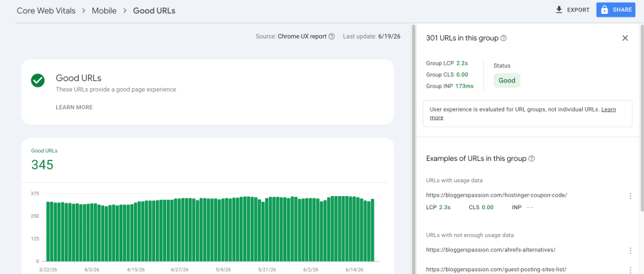Open more options for ahrefs-alternatives URL
The width and height of the screenshot is (644, 274).
630,251
